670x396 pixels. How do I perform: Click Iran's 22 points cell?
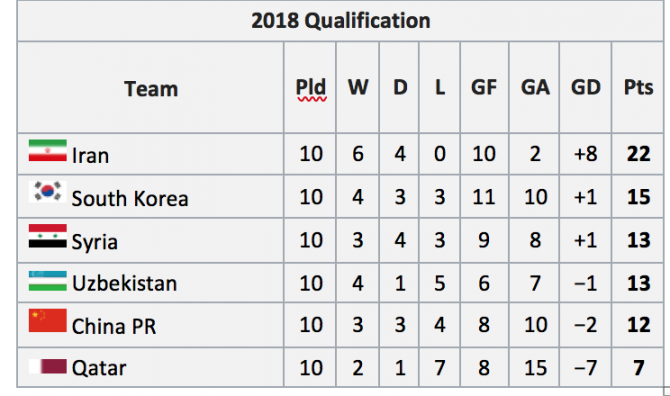[638, 154]
